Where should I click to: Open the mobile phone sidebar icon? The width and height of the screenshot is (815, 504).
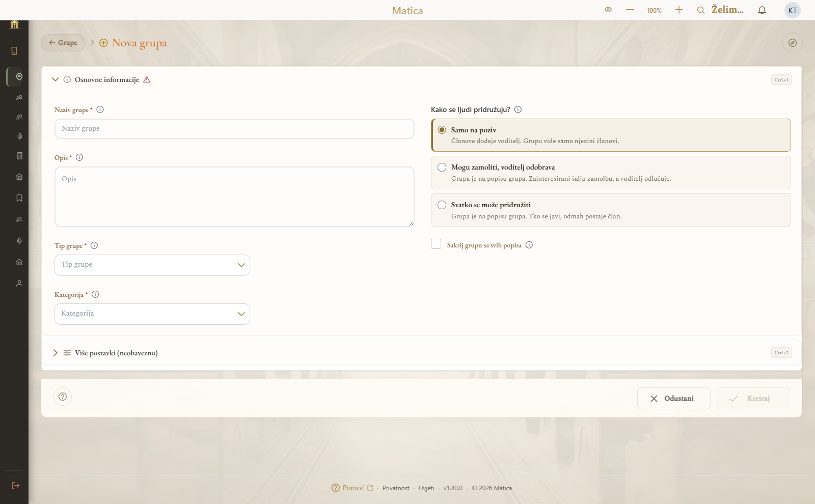click(x=14, y=51)
